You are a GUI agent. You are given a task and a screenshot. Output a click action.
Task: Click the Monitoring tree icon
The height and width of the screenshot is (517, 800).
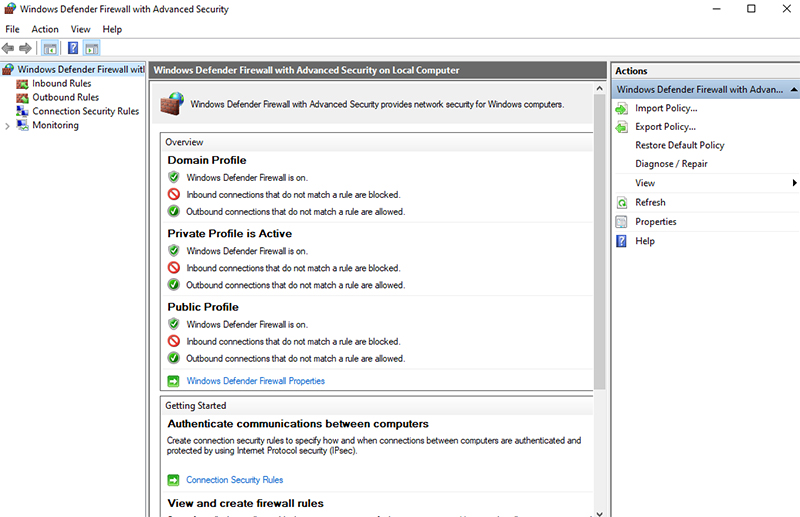click(22, 125)
